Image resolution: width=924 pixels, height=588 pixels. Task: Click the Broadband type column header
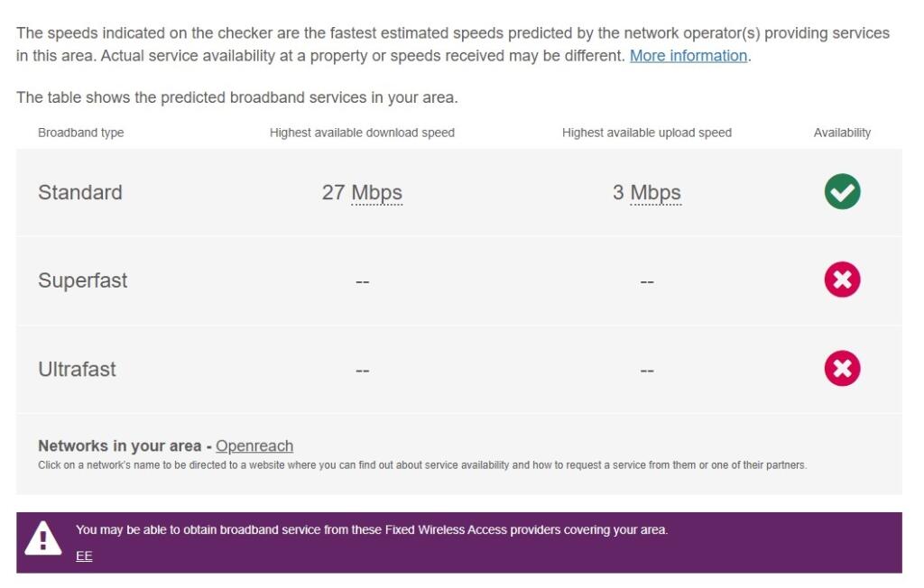click(x=80, y=133)
